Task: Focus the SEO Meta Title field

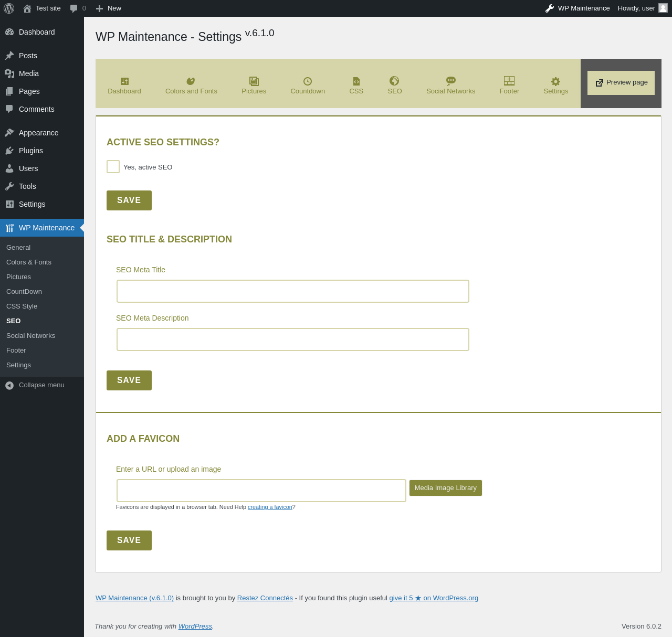Action: tap(293, 291)
